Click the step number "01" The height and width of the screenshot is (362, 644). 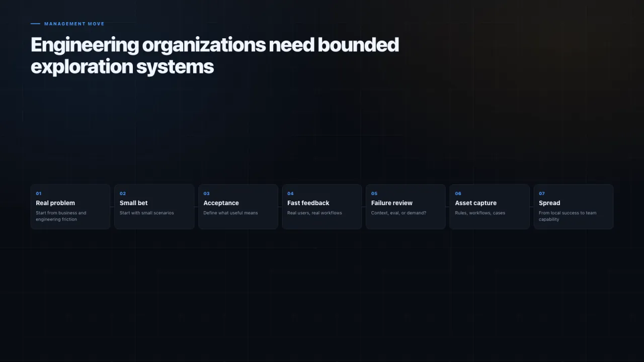coord(39,194)
